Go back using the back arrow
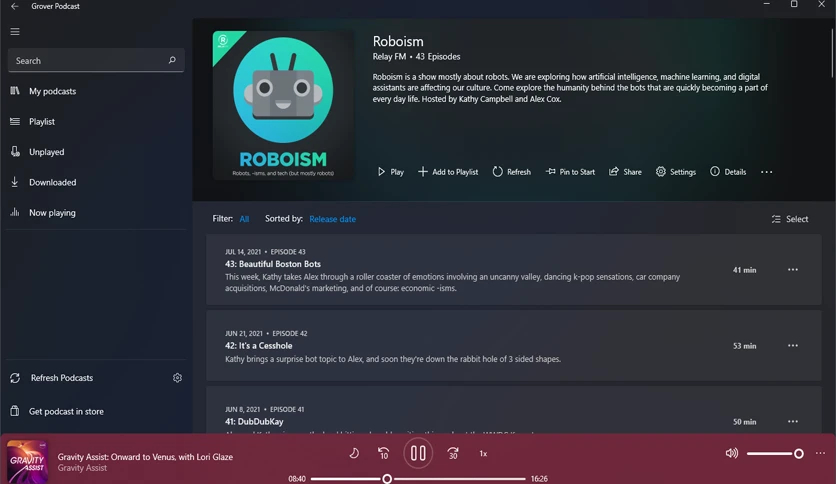The height and width of the screenshot is (484, 836). [15, 6]
